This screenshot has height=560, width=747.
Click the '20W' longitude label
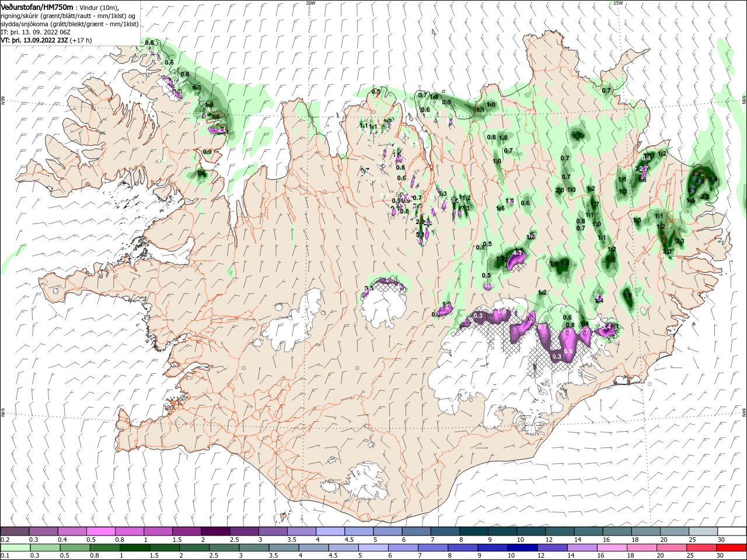(x=310, y=2)
